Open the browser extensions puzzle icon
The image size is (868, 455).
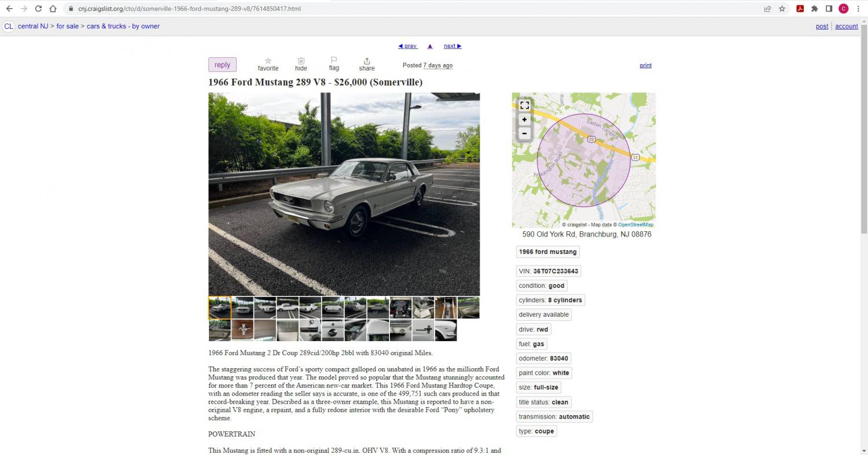point(815,9)
